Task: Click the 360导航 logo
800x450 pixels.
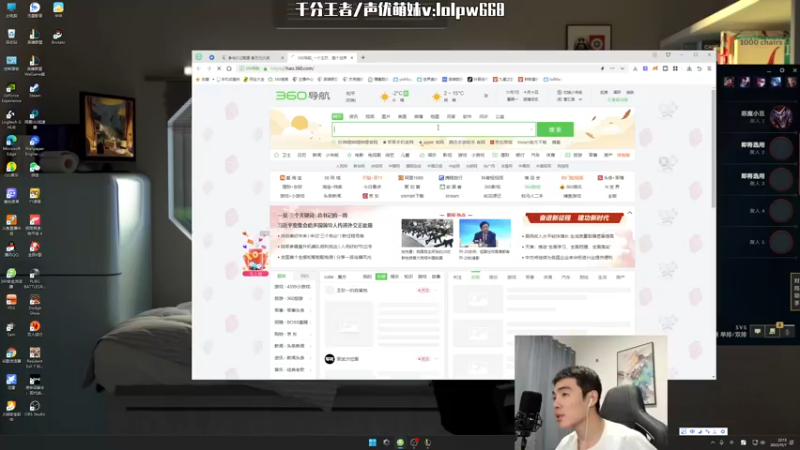Action: click(x=303, y=95)
